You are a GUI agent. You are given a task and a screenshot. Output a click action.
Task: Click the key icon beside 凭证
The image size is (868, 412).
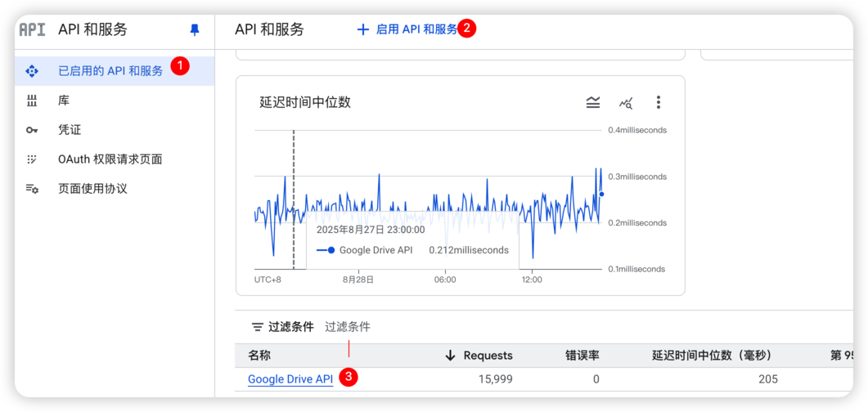[32, 130]
